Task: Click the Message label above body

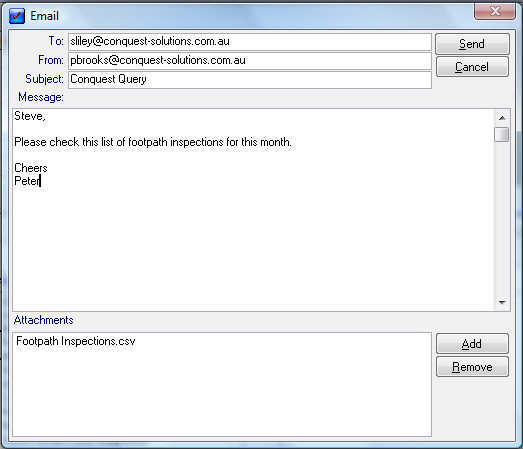Action: click(41, 97)
